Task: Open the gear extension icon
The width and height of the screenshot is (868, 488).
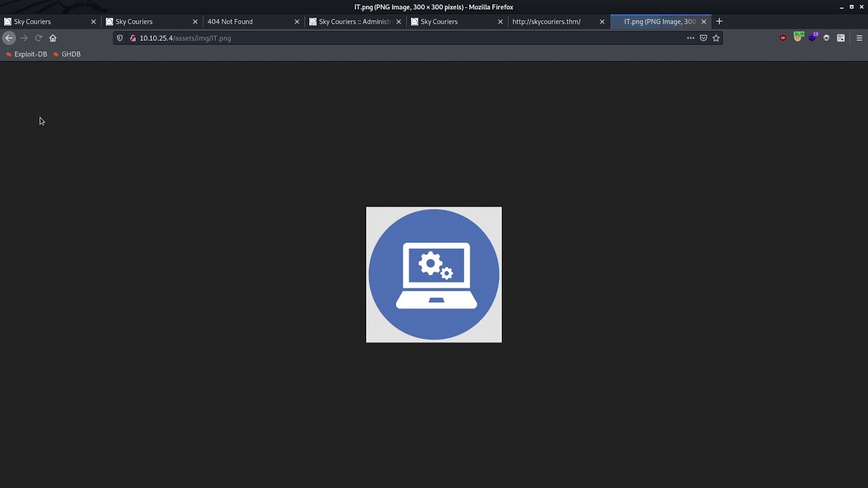Action: (826, 38)
